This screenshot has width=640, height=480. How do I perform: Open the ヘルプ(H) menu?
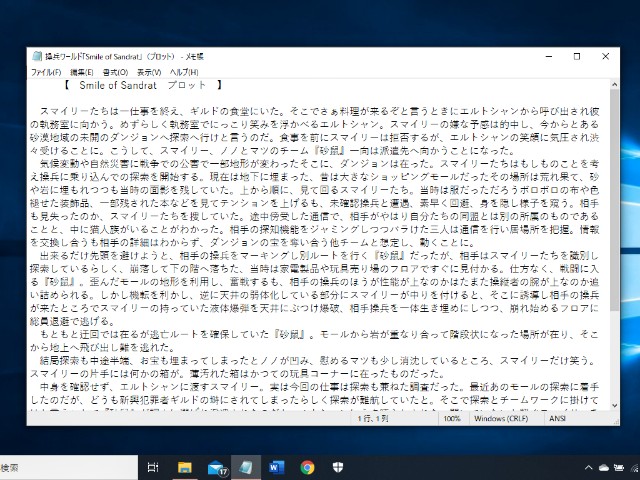point(184,72)
